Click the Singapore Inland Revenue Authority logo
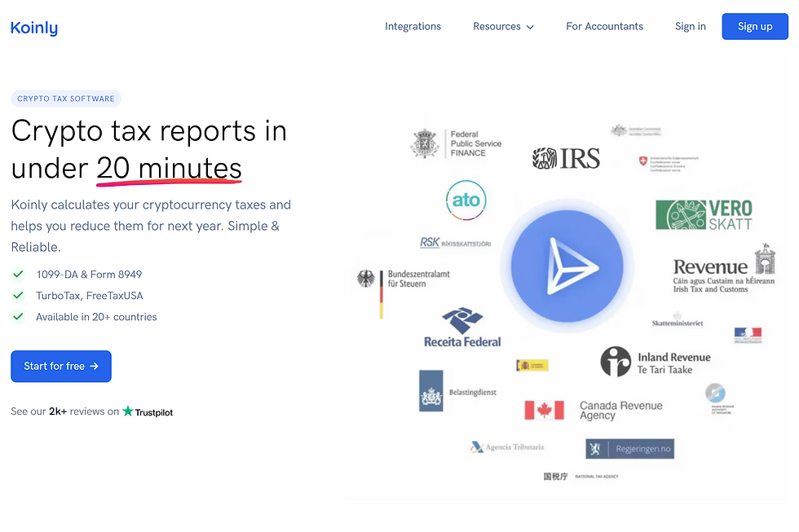799x532 pixels. pyautogui.click(x=719, y=399)
